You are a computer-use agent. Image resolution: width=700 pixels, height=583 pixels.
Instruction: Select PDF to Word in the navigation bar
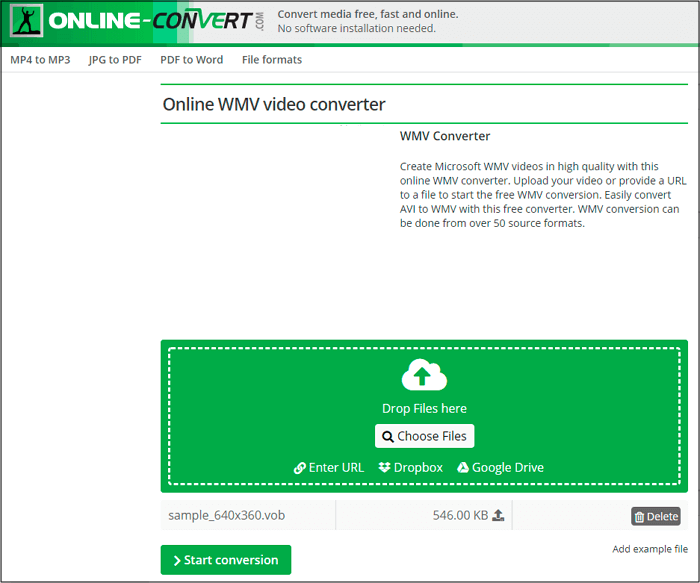point(192,60)
